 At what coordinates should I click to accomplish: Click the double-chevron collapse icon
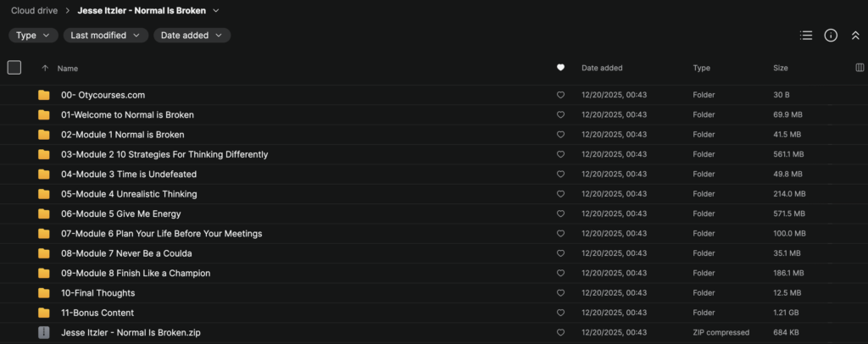tap(855, 36)
